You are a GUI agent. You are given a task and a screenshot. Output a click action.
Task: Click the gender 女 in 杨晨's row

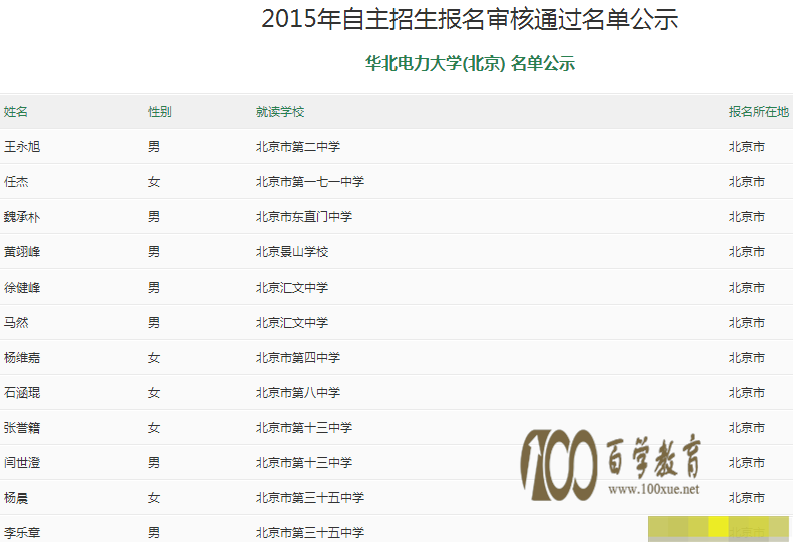[154, 498]
